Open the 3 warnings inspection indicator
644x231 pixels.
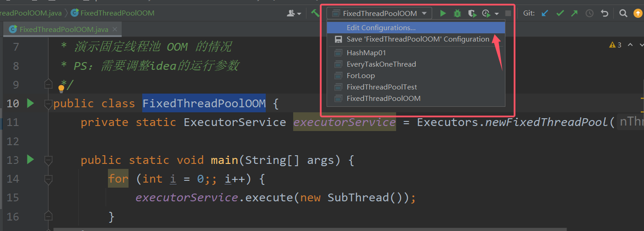[615, 45]
